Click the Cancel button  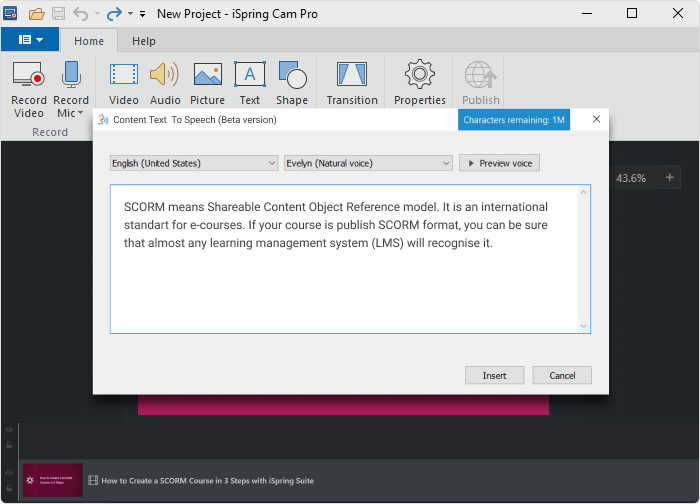point(562,375)
